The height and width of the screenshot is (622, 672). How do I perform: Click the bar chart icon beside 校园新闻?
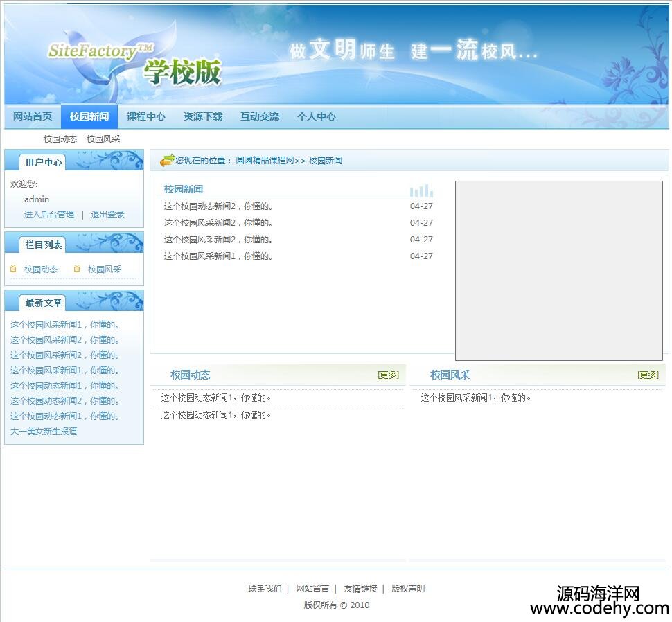(x=421, y=190)
